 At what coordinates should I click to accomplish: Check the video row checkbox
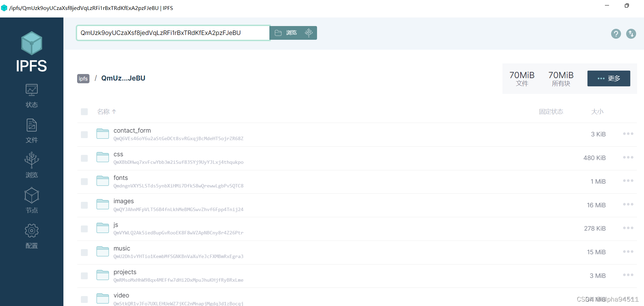[84, 299]
